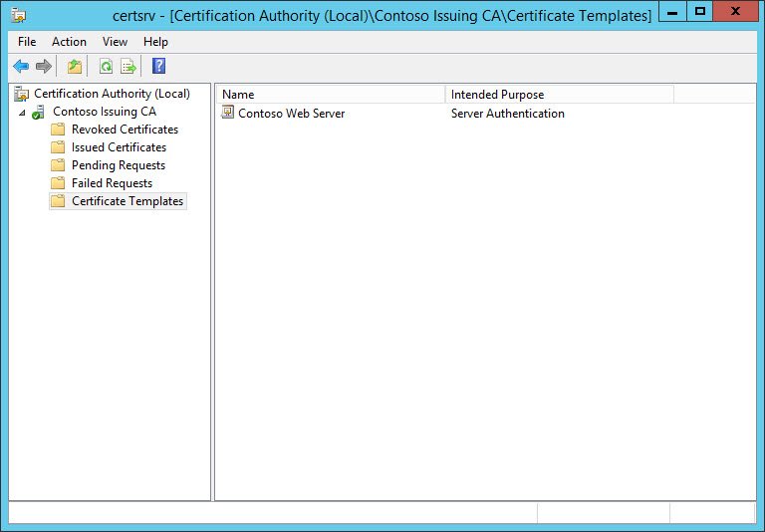
Task: Click the Pending Requests folder icon
Action: pyautogui.click(x=58, y=165)
